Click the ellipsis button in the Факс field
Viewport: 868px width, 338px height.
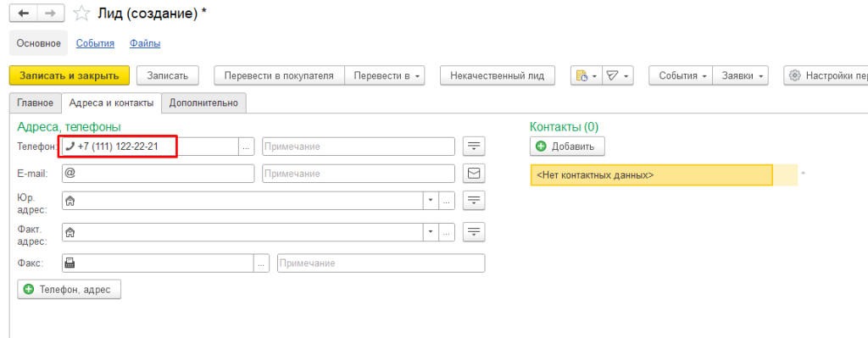pos(262,263)
